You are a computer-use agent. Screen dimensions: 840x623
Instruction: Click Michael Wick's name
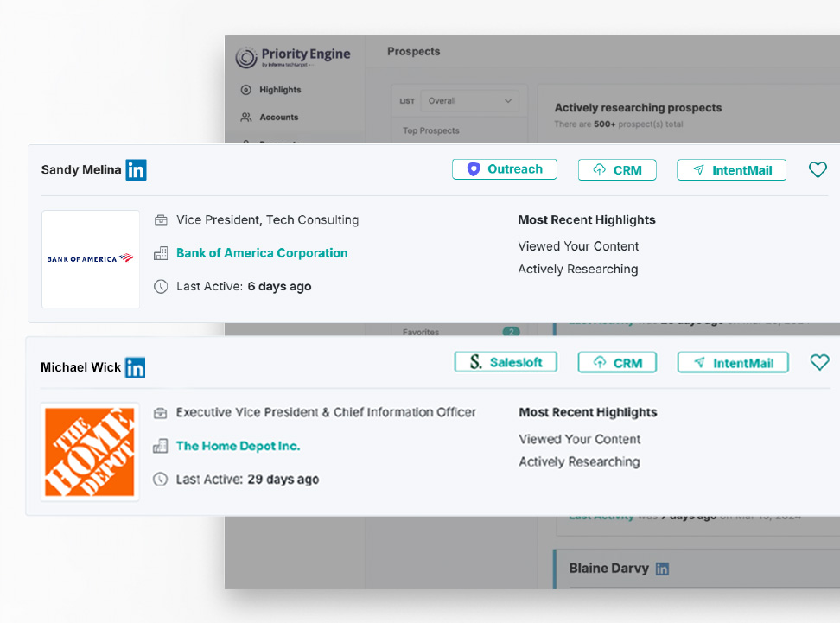click(81, 367)
